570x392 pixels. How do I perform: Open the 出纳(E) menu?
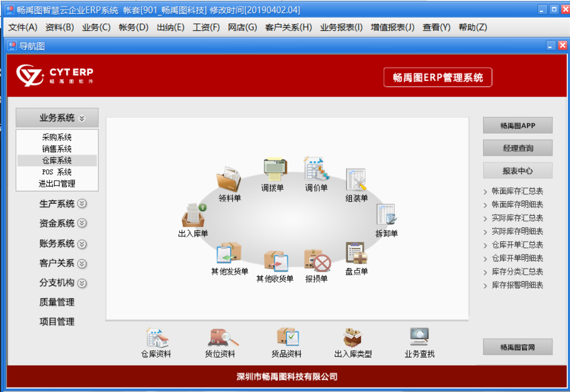[x=170, y=27]
